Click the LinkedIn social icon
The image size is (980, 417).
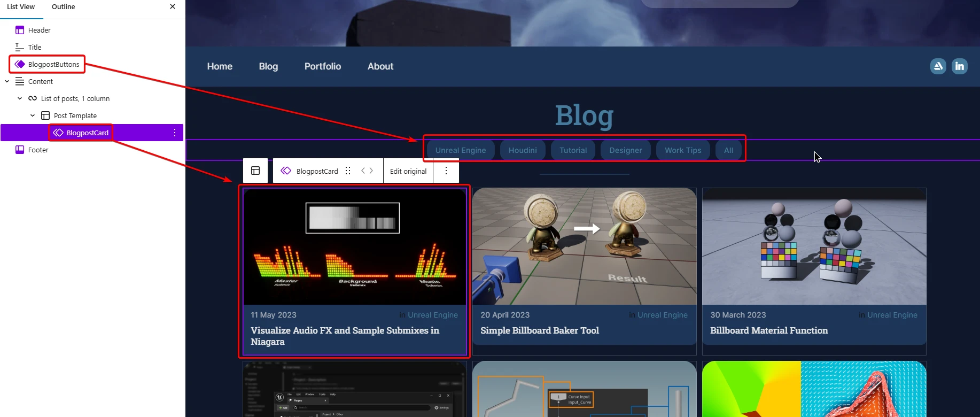coord(960,66)
